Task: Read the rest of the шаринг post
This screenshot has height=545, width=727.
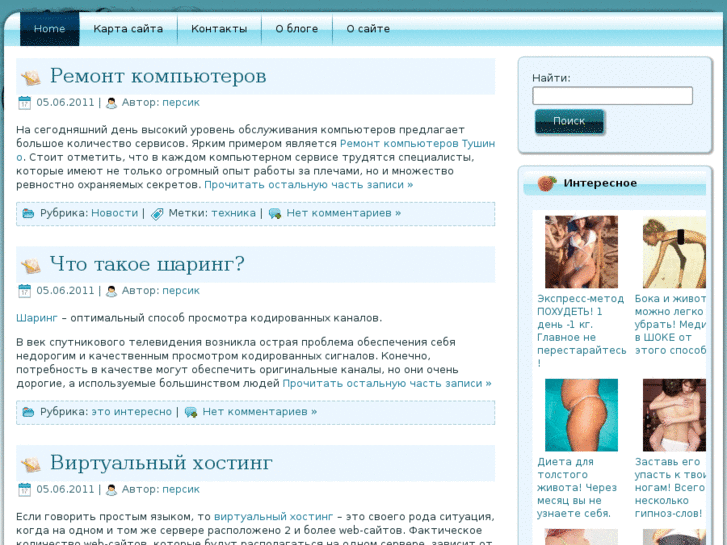Action: pos(387,384)
